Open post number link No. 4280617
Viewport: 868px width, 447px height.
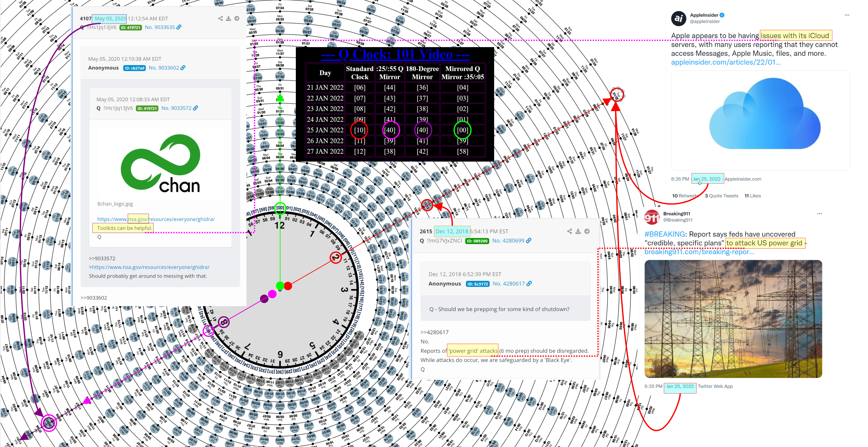pyautogui.click(x=508, y=284)
